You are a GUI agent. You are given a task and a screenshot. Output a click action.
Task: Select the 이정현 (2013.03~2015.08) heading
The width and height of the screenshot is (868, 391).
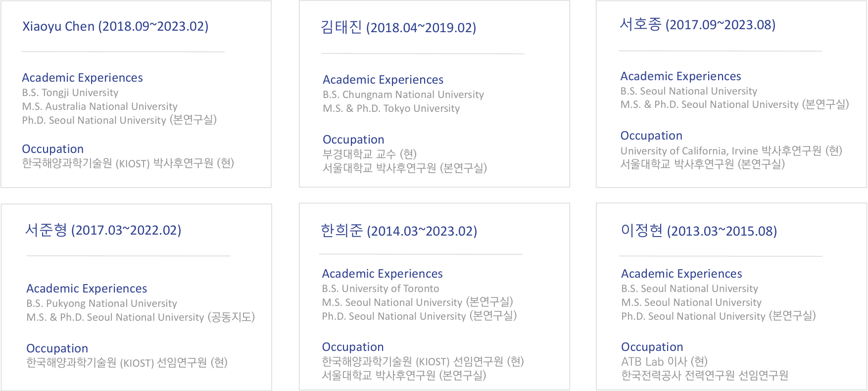[699, 231]
